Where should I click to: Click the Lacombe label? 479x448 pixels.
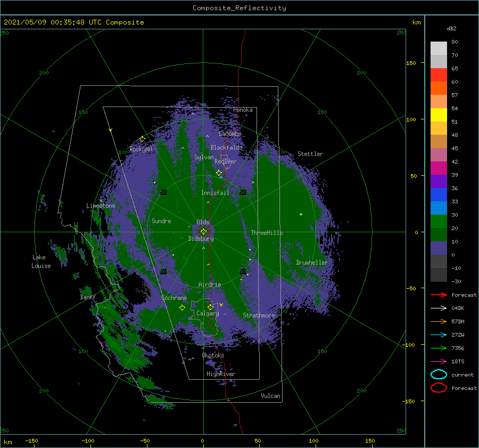230,134
